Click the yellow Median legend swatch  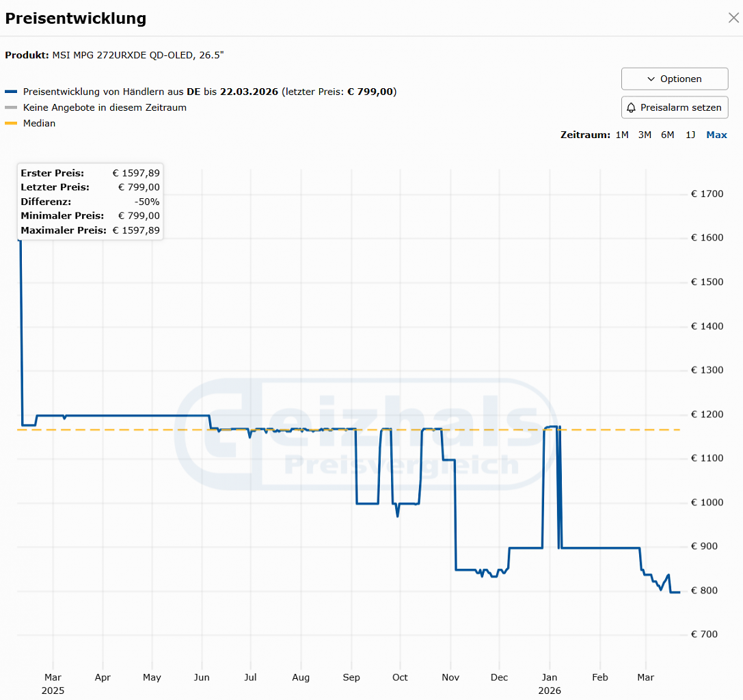[11, 123]
